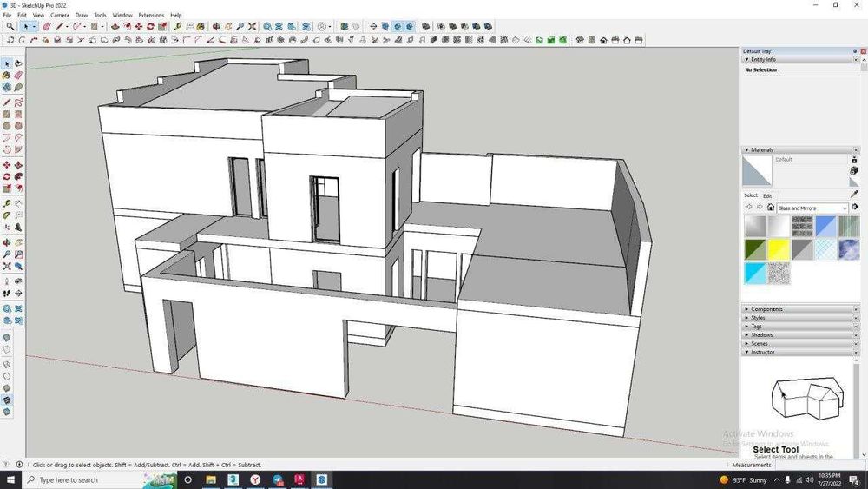Image resolution: width=868 pixels, height=489 pixels.
Task: Open the Extensions menu
Action: pos(151,15)
